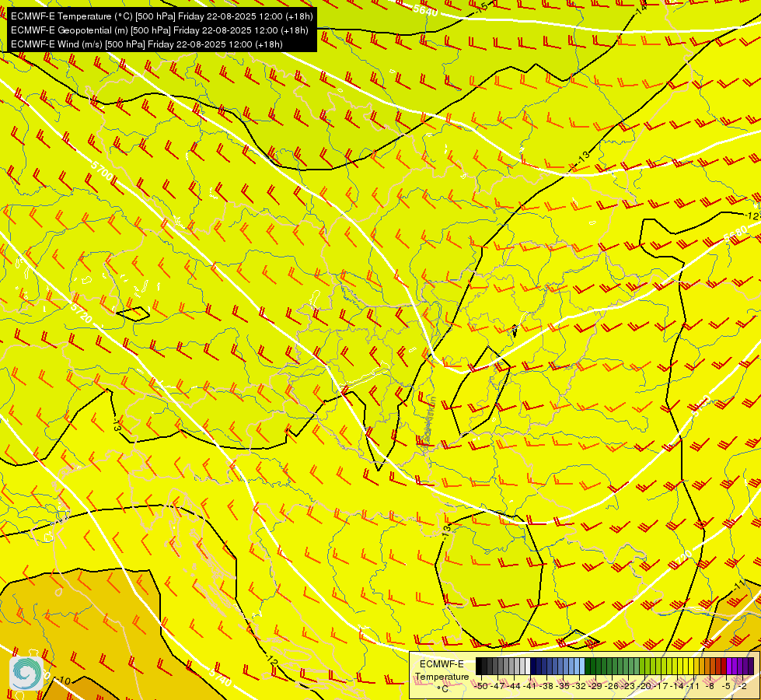Click the -17 tick label in legend

(x=661, y=686)
